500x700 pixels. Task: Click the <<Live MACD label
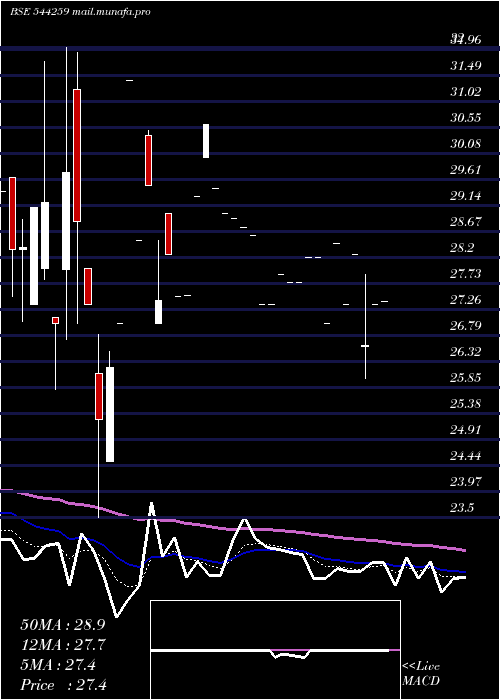tap(421, 674)
